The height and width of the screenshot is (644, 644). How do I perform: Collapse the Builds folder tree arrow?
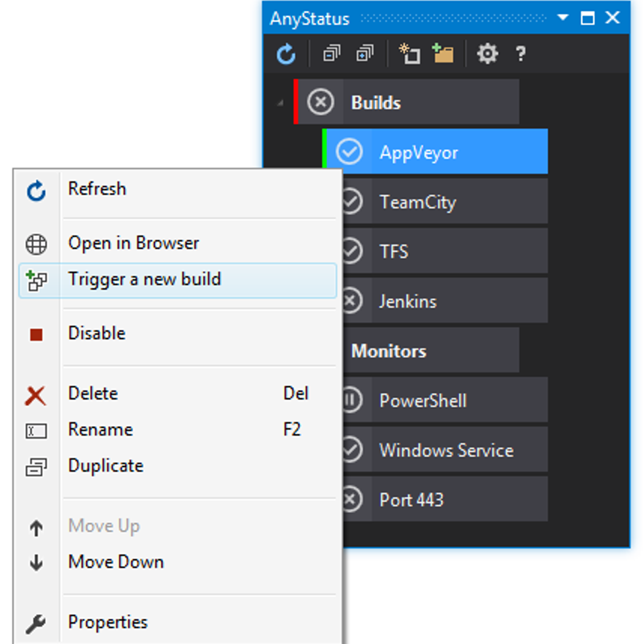[281, 103]
